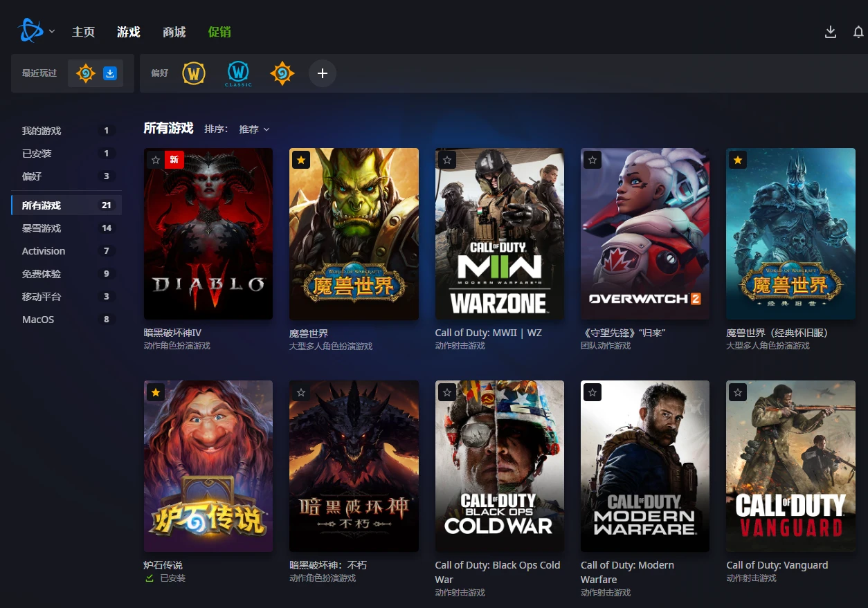Image resolution: width=868 pixels, height=608 pixels.
Task: Unfavorite 炉石传说 via its star
Action: (156, 392)
